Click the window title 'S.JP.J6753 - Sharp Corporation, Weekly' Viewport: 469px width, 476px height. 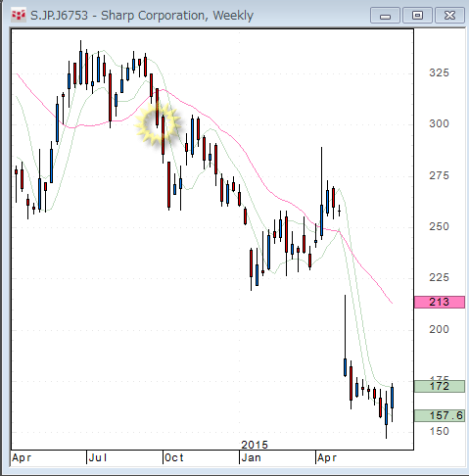(142, 16)
